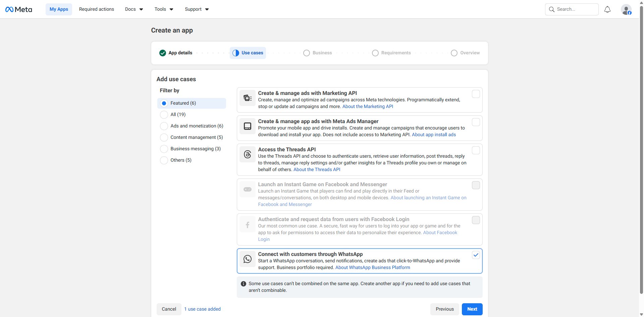Screen dimensions: 644x317
Task: Expand the Docs dropdown menu
Action: coord(134,9)
